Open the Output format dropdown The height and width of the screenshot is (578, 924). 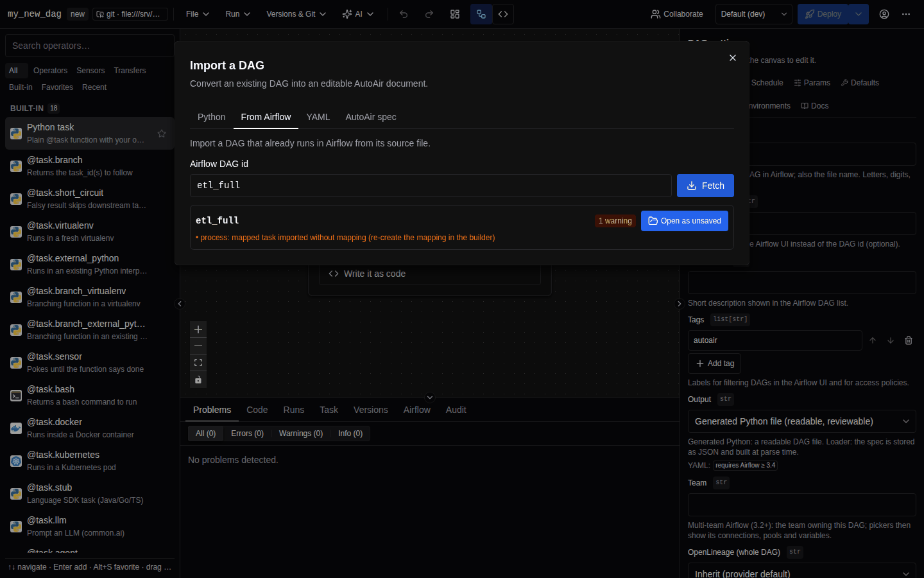[802, 421]
